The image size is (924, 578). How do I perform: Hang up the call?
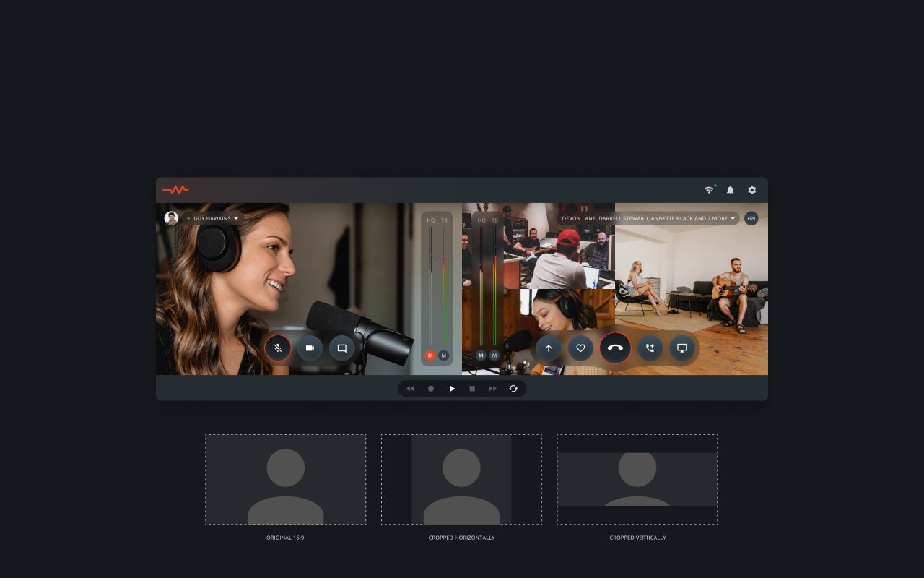[615, 348]
